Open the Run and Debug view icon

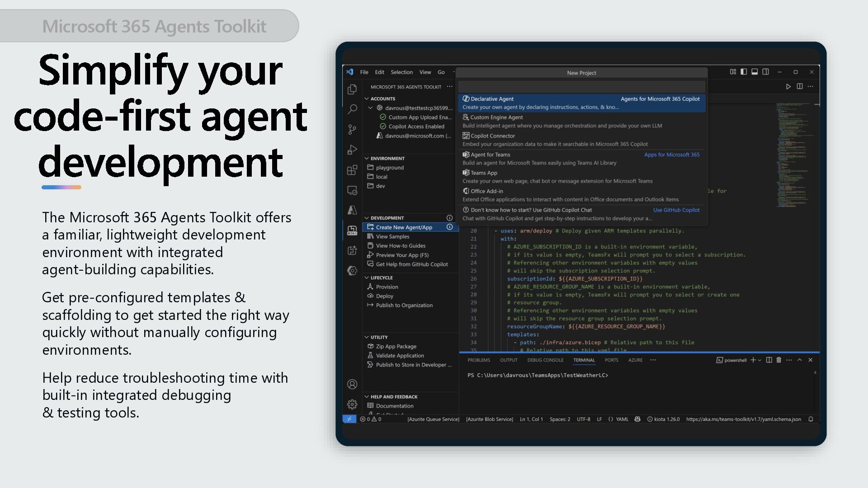(x=352, y=150)
